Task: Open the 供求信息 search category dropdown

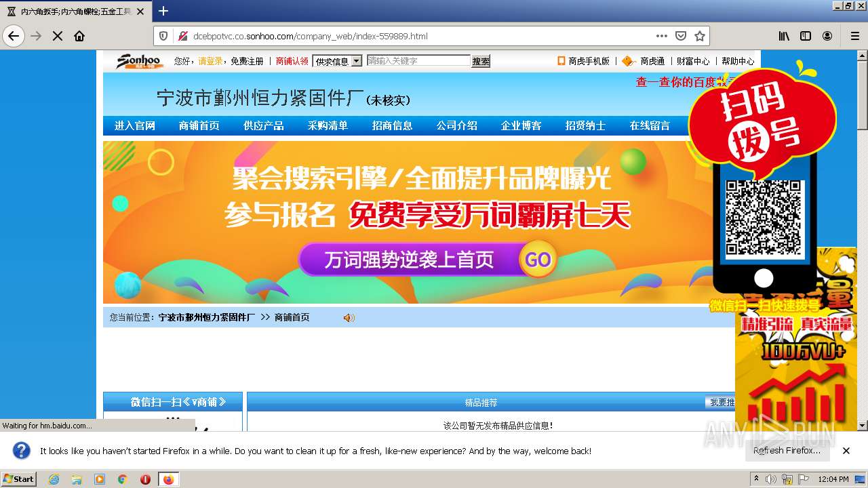Action: pyautogui.click(x=338, y=61)
